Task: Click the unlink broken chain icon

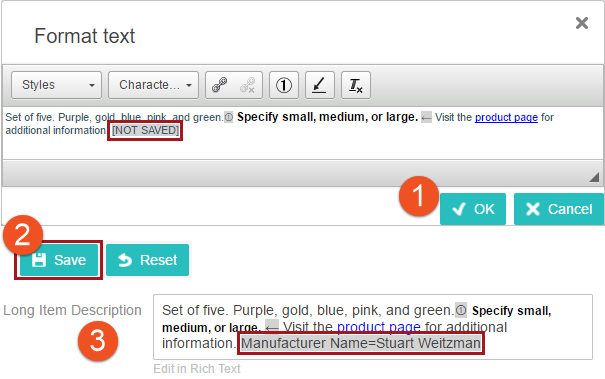Action: (248, 85)
